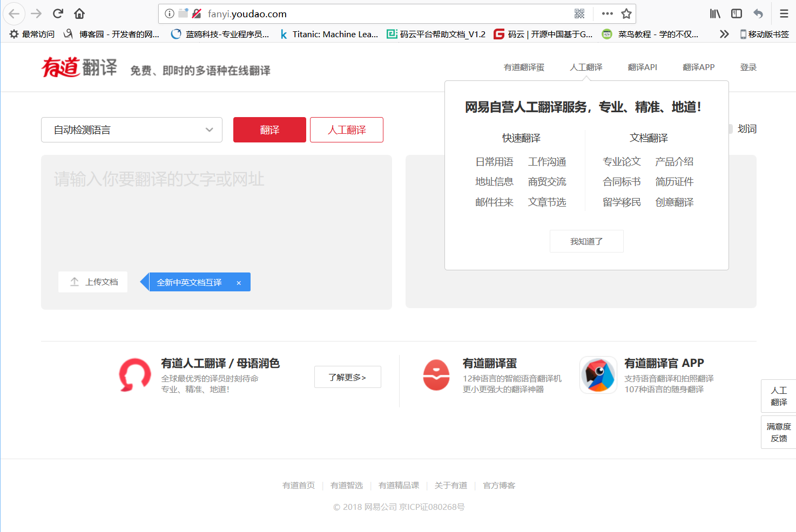Open 菜鸟教程 bookmark

651,34
